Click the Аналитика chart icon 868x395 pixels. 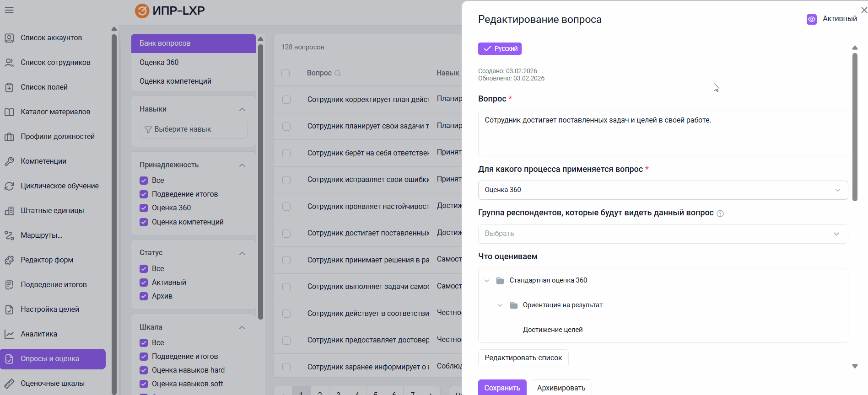pos(9,334)
